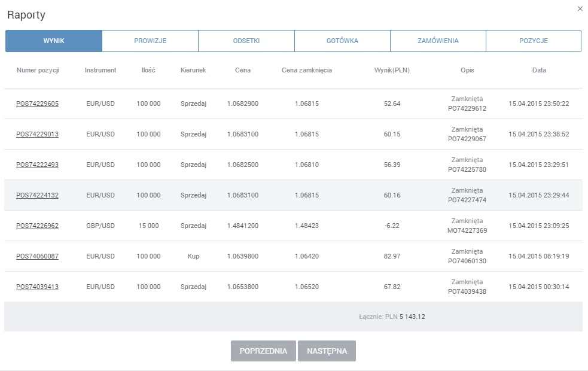Screen dimensions: 588x371
Task: Show the POZYCJE tab
Action: click(533, 41)
